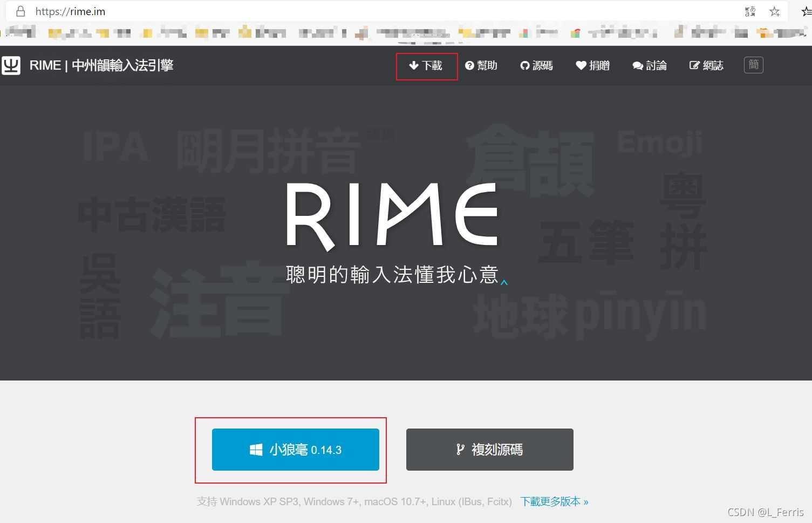Click the big RIME logo in hero
The height and width of the screenshot is (523, 812).
click(x=392, y=216)
